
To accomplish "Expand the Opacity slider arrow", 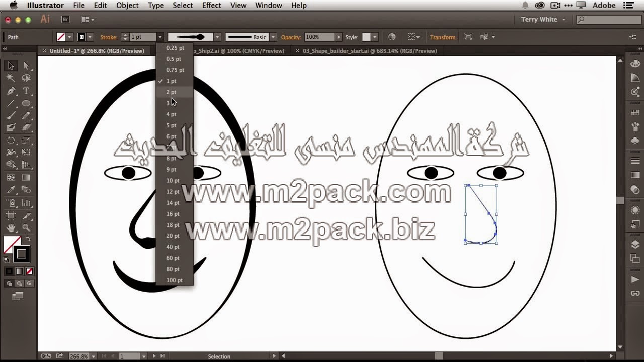I will (339, 37).
